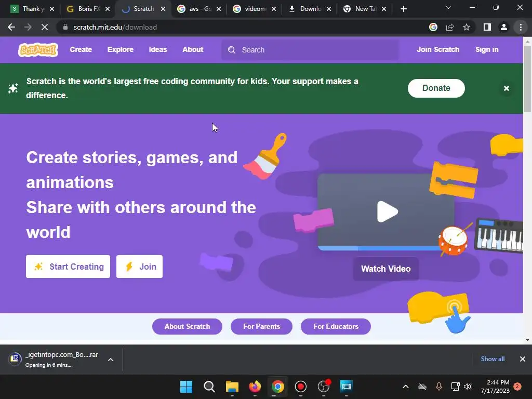The image size is (532, 399).
Task: Show hidden system tray icons
Action: tap(405, 387)
